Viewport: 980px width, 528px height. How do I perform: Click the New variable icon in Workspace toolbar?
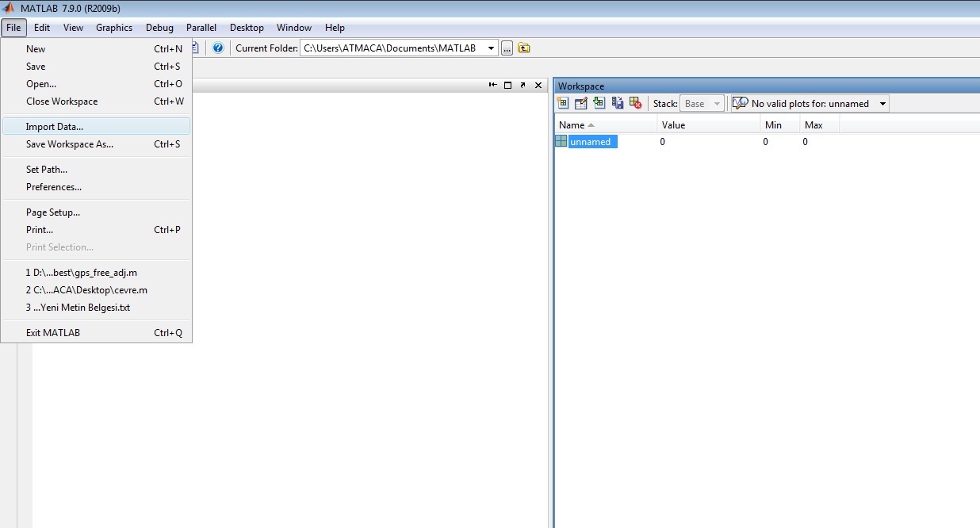point(563,103)
